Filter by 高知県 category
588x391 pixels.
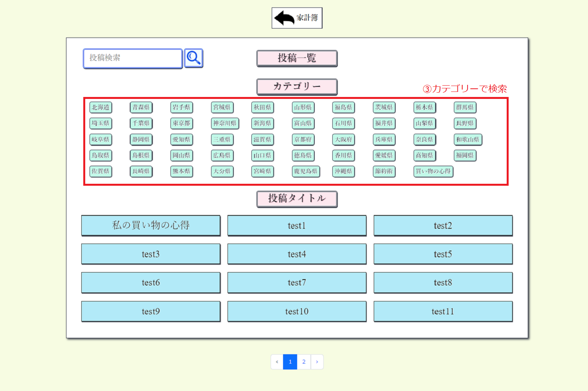tap(425, 156)
